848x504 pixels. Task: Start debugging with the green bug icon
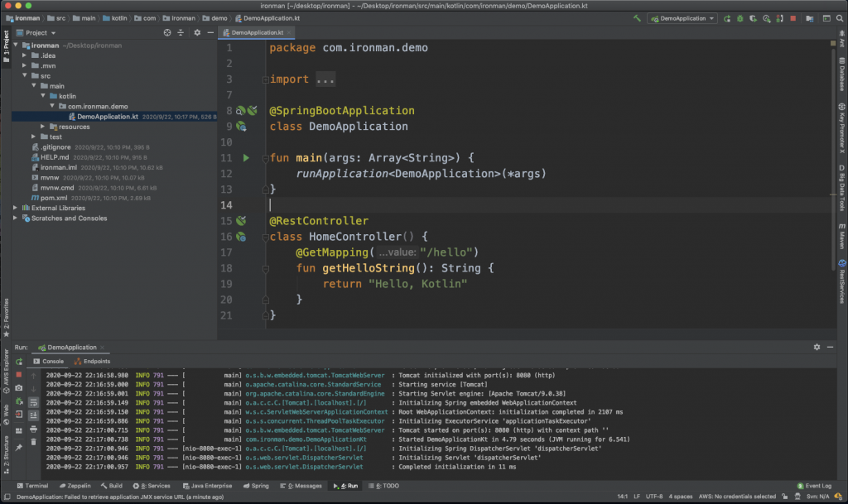[x=740, y=18]
